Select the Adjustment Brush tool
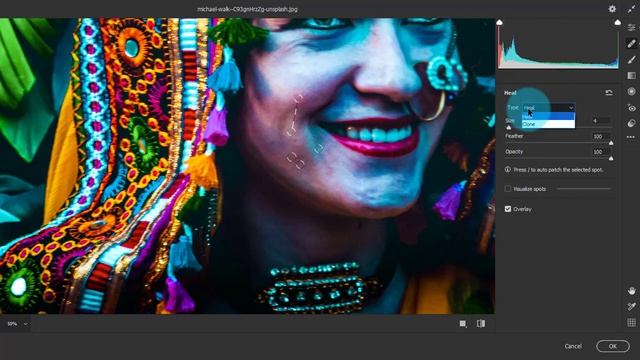The width and height of the screenshot is (640, 360). (631, 60)
